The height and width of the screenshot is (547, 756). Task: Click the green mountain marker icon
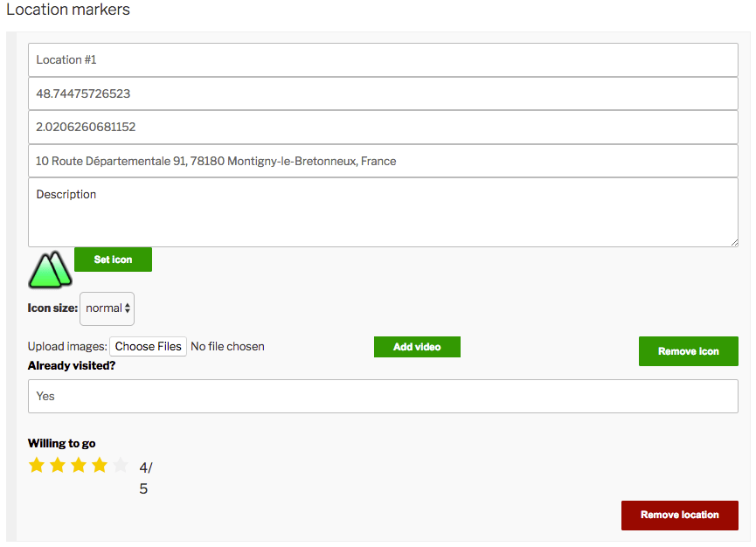[50, 270]
